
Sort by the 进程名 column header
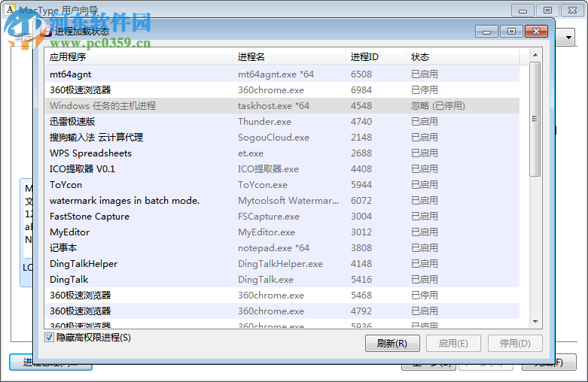coord(290,57)
